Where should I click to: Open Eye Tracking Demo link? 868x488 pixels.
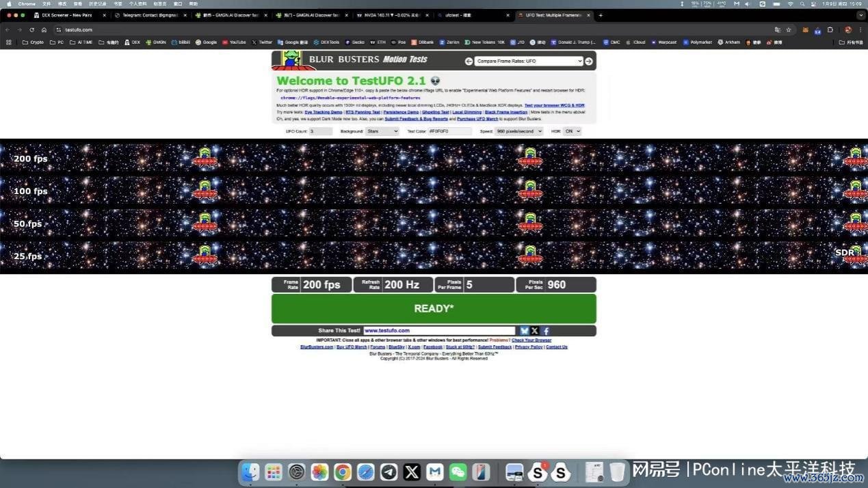[324, 112]
